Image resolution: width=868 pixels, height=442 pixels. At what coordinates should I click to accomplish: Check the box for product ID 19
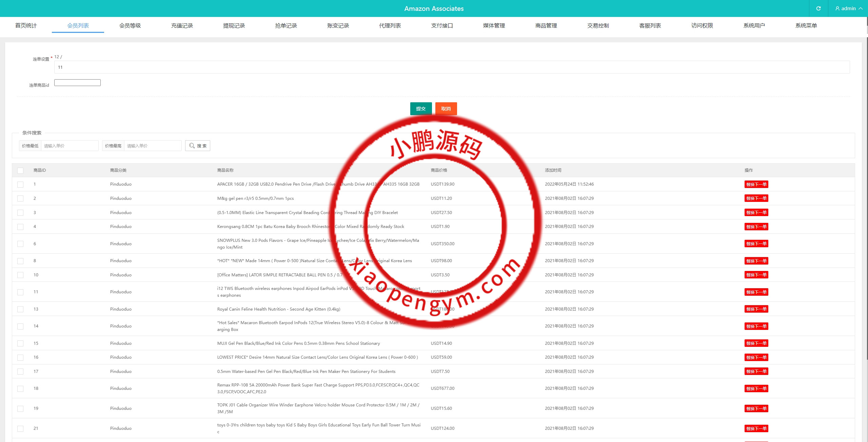20,409
